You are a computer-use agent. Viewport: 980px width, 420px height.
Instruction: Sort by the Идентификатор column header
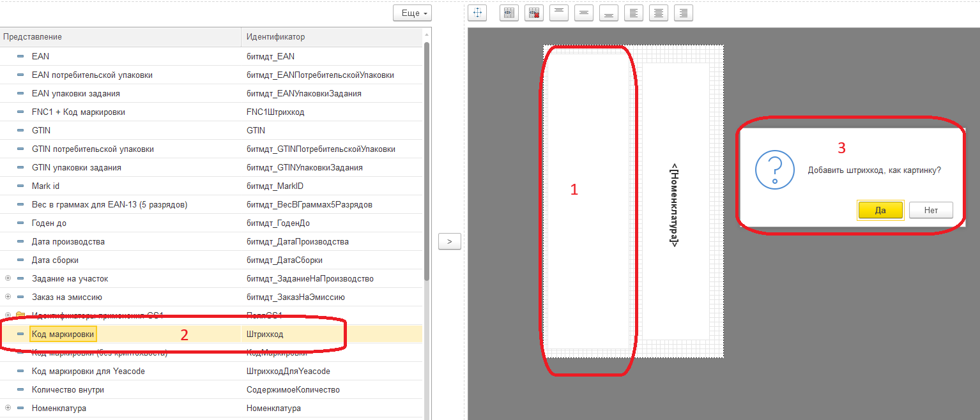332,37
